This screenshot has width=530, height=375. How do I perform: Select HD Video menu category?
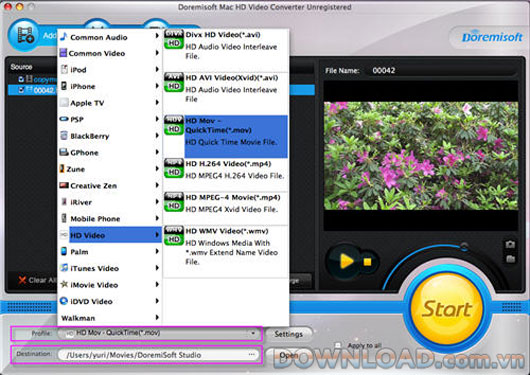110,235
